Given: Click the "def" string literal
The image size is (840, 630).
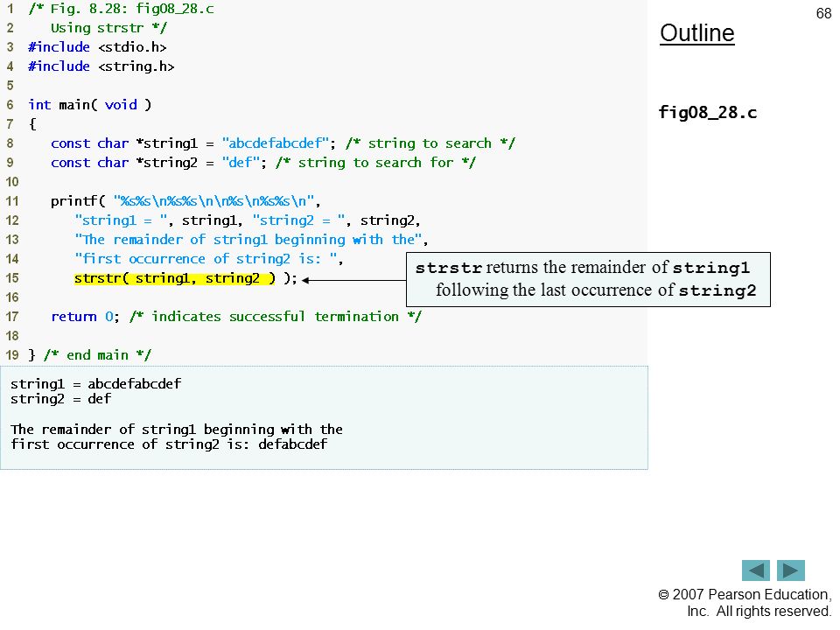Looking at the screenshot, I should coord(240,163).
